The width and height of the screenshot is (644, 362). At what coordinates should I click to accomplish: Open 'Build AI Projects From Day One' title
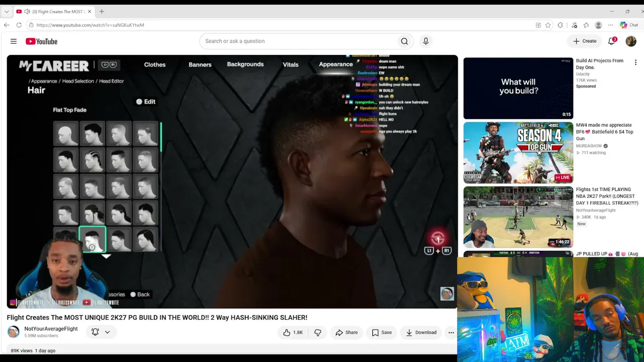pyautogui.click(x=600, y=64)
